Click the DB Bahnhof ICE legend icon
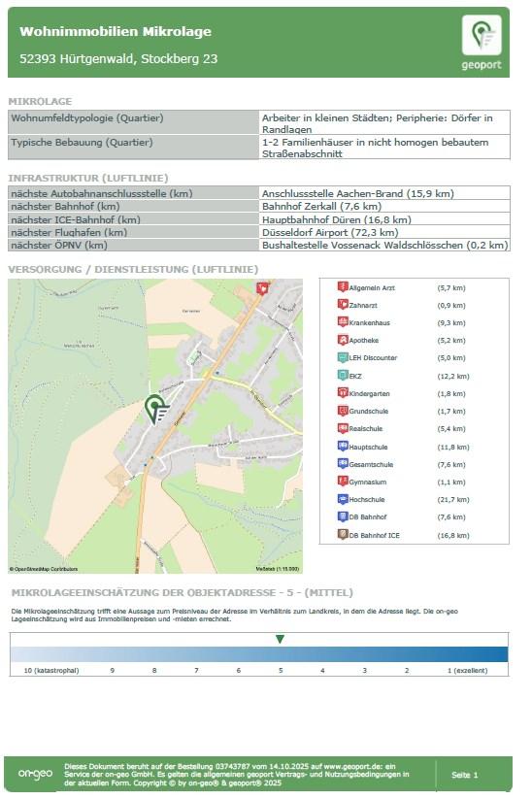532x799 pixels. point(343,535)
